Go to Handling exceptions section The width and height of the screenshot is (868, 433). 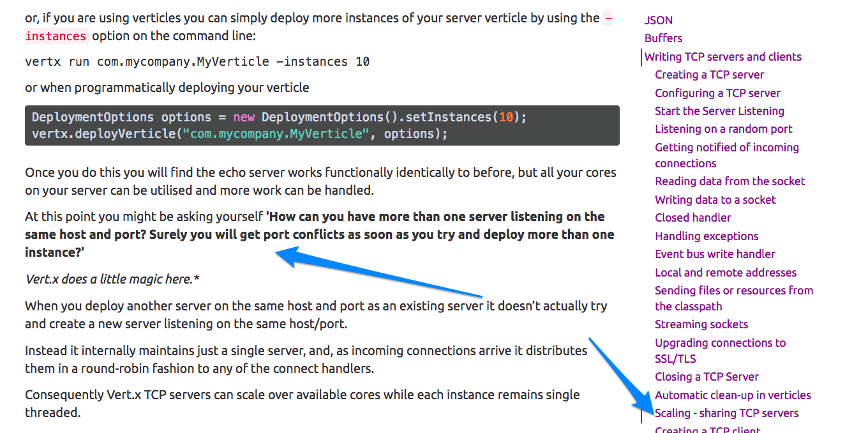707,236
